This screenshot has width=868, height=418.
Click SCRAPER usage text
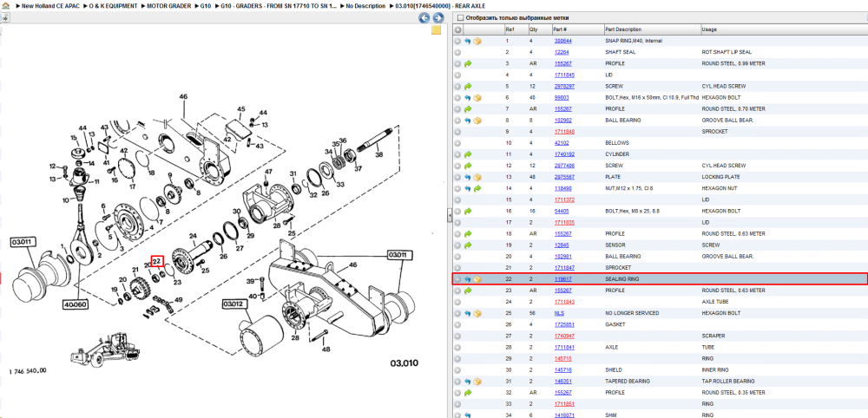tap(713, 336)
